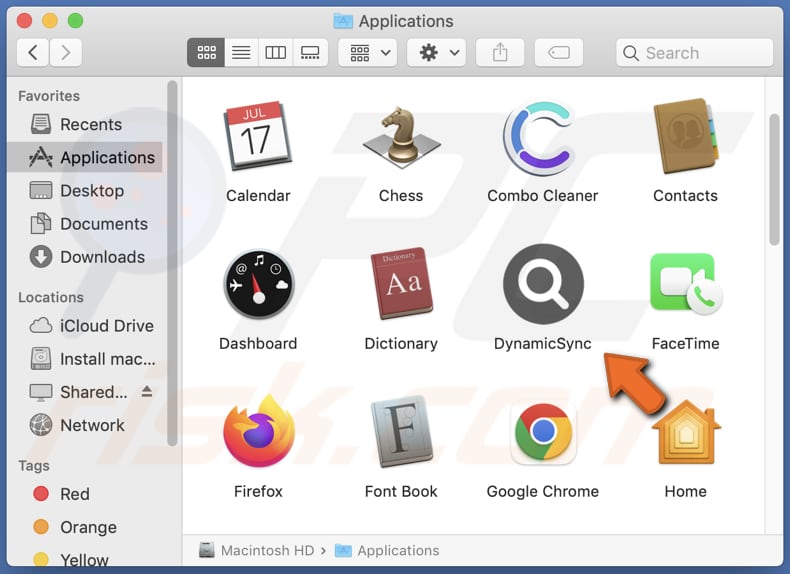Select the Red tag

click(86, 494)
